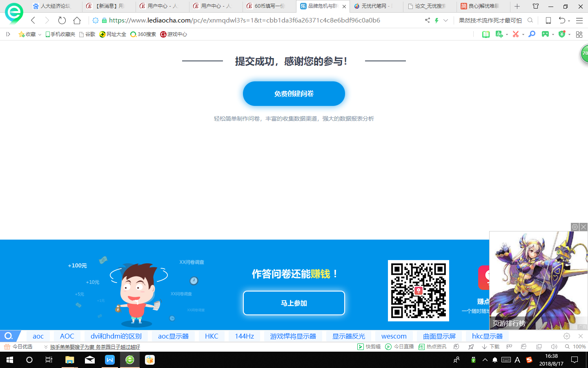Open the advertisement settings gear
Viewport: 588px width, 368px height.
575,227
